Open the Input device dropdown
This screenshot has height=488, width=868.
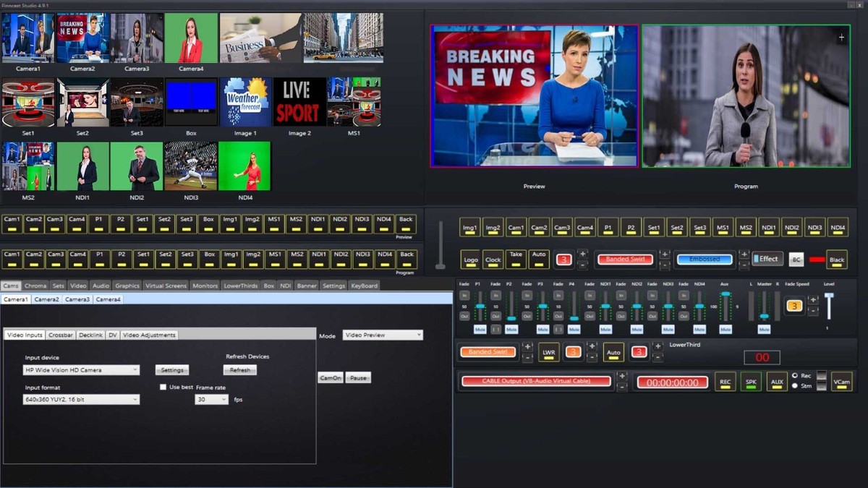(81, 370)
